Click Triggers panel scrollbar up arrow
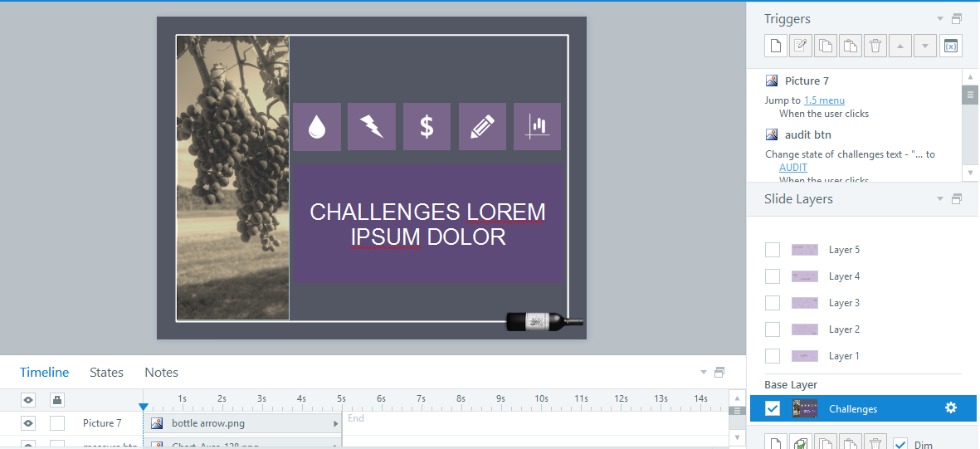Viewport: 980px width, 449px height. click(970, 77)
